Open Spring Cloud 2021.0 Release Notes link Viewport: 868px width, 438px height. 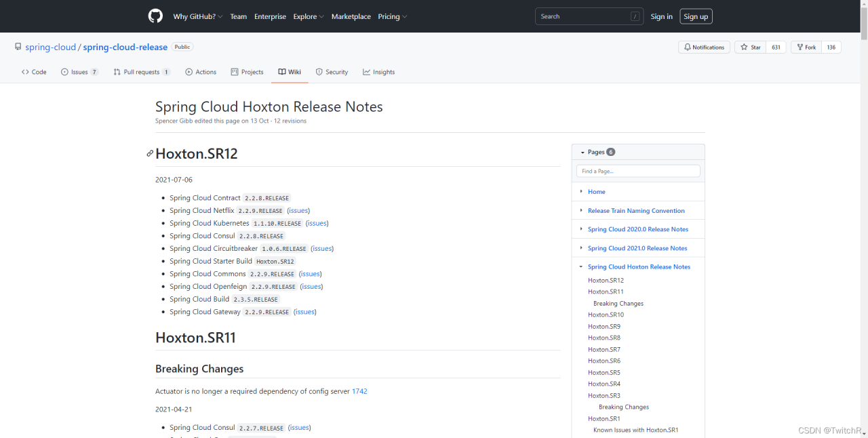point(637,248)
